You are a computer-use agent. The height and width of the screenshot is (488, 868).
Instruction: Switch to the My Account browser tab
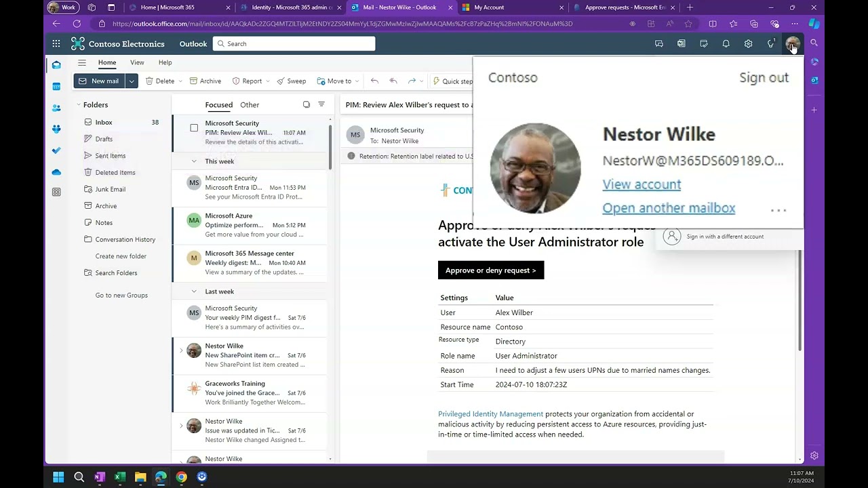pos(512,7)
